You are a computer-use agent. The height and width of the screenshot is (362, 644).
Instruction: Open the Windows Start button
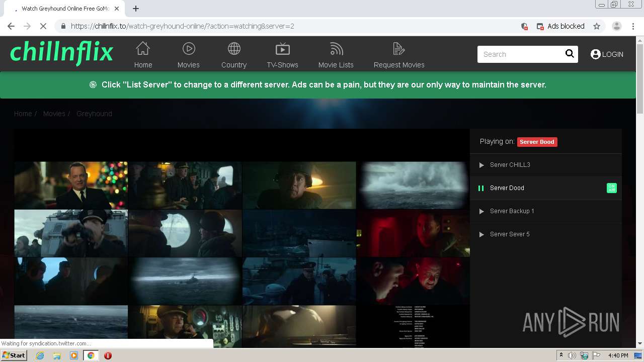(x=14, y=355)
